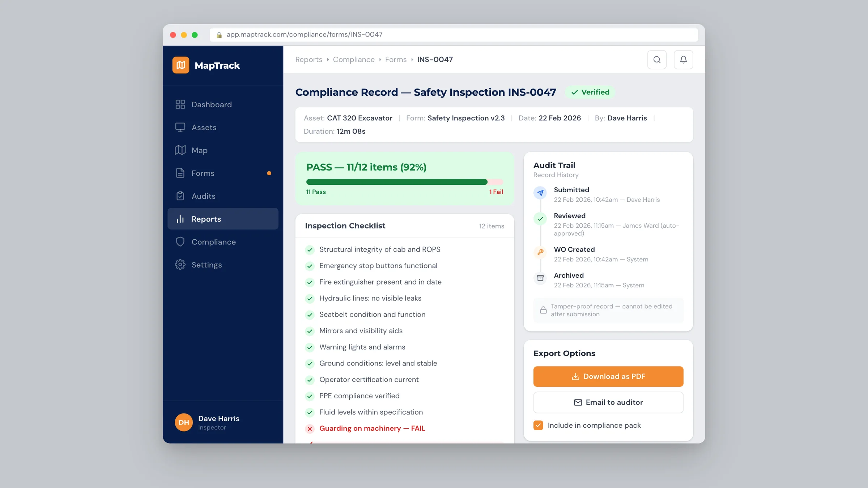Viewport: 868px width, 488px height.
Task: Click the pass/fail progress bar
Action: click(404, 182)
